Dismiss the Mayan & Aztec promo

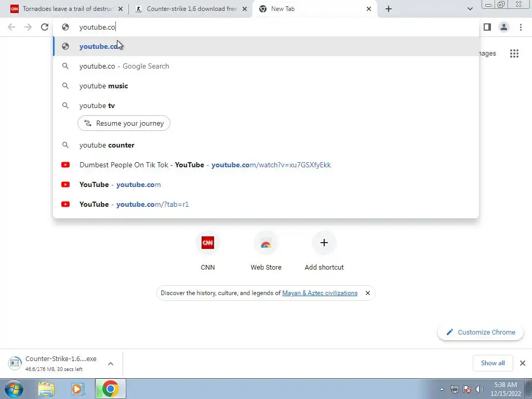click(367, 293)
